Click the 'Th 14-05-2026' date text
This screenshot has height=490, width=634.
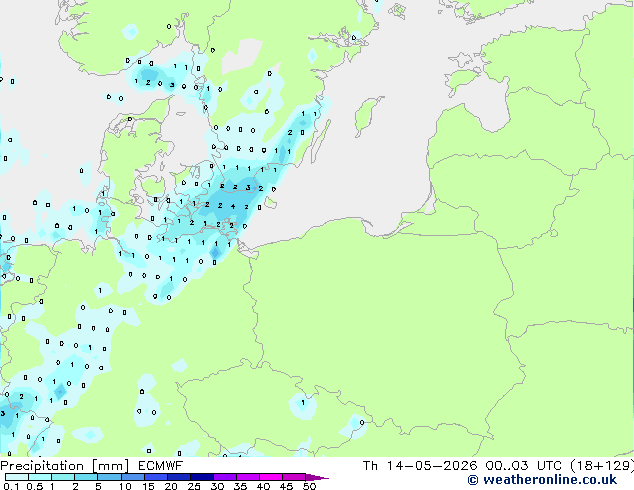pyautogui.click(x=420, y=466)
